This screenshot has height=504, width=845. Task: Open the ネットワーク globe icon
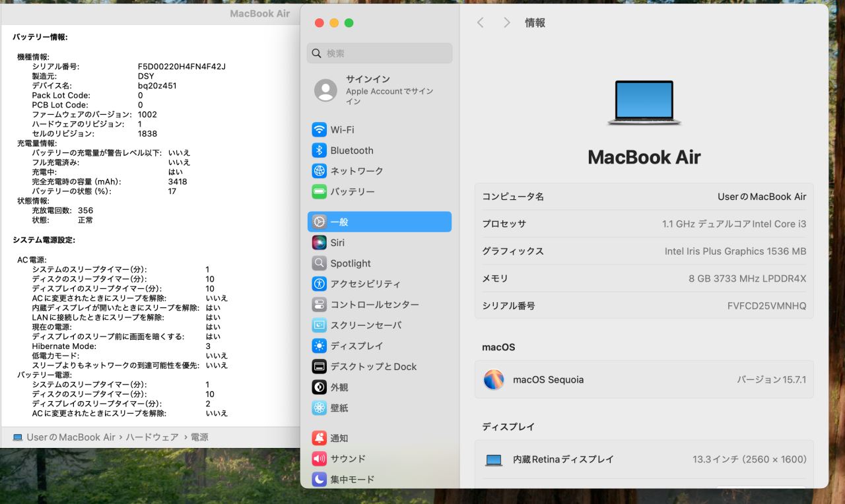[x=320, y=171]
